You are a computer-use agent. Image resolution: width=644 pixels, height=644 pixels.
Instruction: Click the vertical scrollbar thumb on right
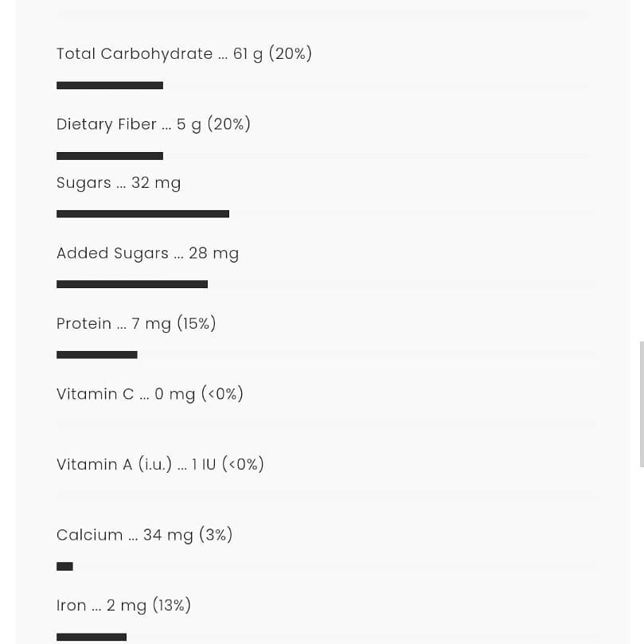(x=642, y=404)
